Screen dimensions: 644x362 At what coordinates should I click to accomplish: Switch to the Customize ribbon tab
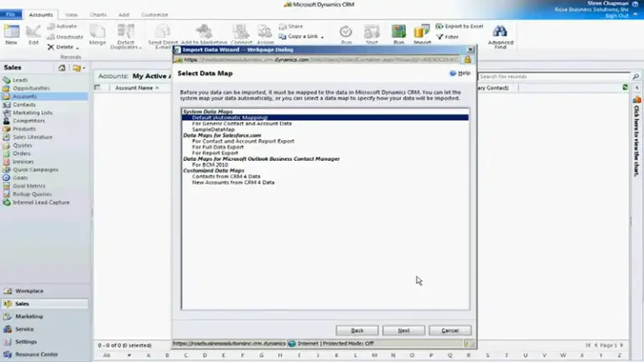[x=154, y=15]
